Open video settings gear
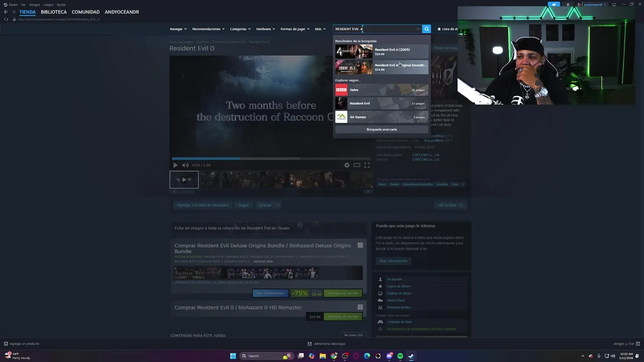 pyautogui.click(x=347, y=165)
